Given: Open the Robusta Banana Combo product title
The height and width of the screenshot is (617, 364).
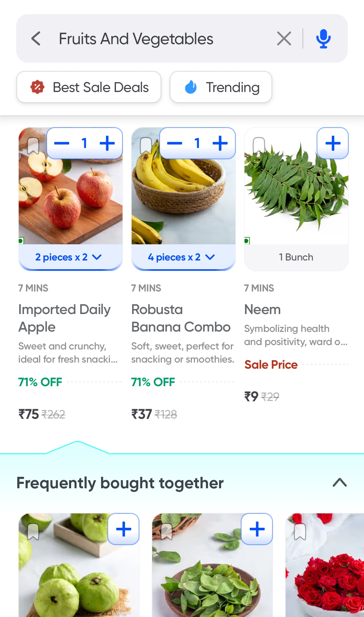Looking at the screenshot, I should [x=181, y=318].
